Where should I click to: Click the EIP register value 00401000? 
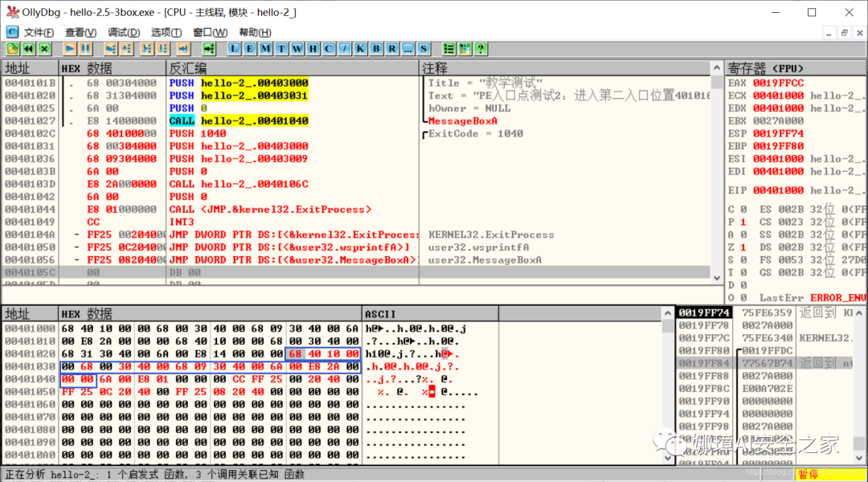tap(778, 190)
